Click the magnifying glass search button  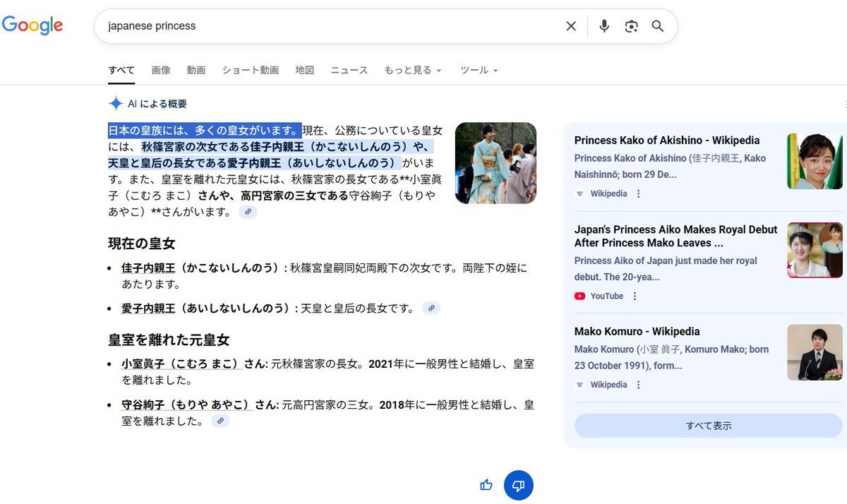(x=658, y=26)
